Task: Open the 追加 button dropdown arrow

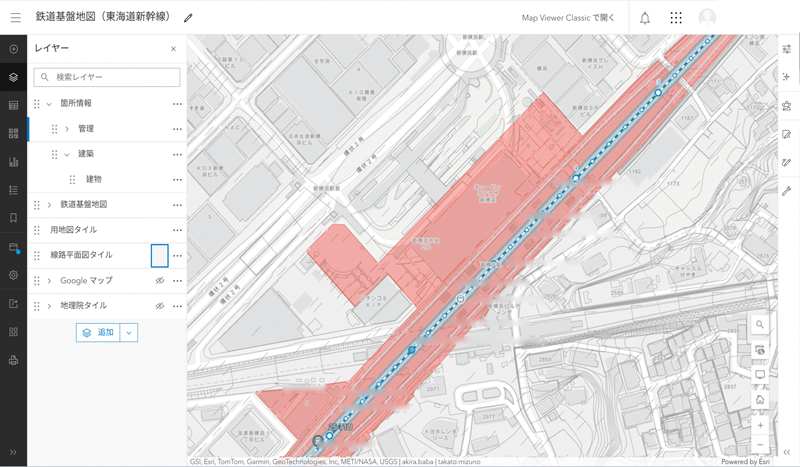Action: click(129, 332)
